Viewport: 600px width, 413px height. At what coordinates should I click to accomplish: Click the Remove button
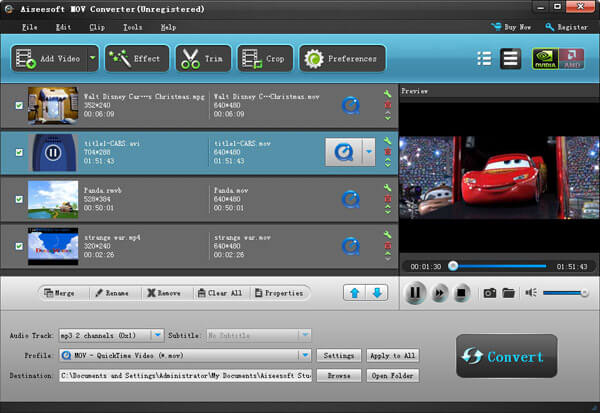(164, 293)
